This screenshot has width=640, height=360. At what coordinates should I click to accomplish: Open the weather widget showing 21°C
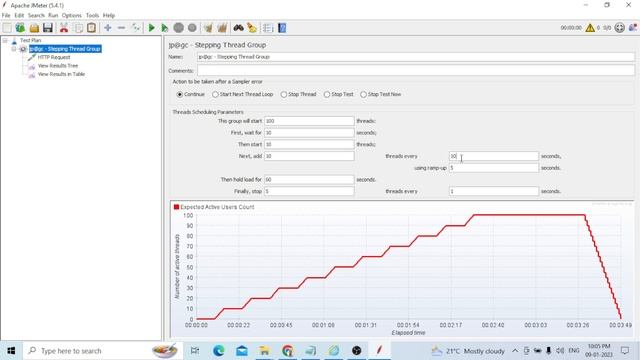468,351
